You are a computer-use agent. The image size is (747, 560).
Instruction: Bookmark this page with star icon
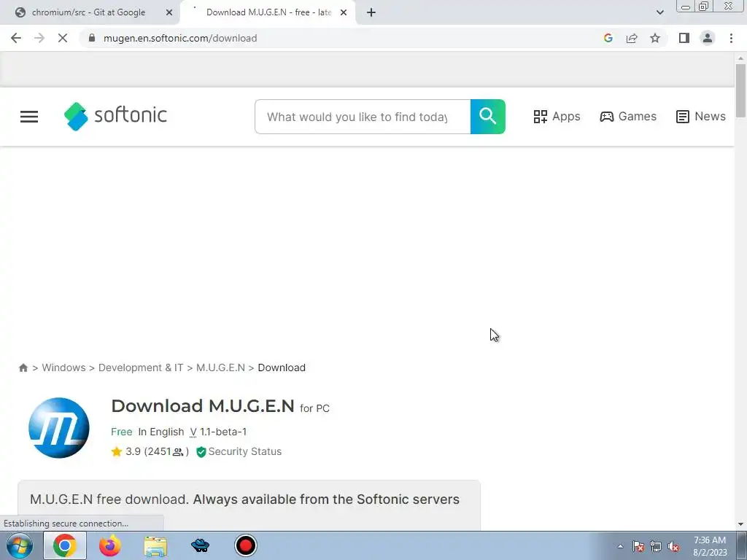[x=655, y=38]
